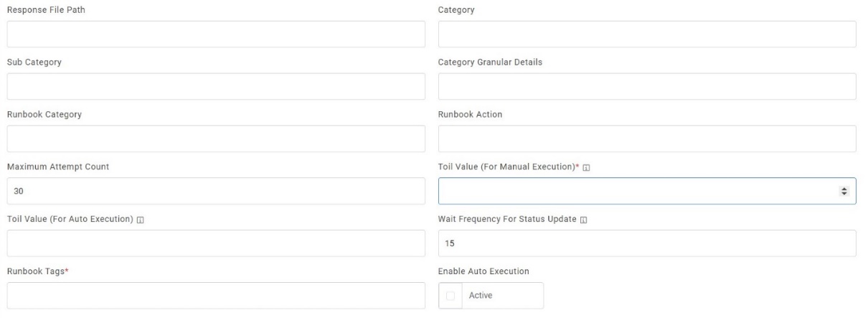Click the Enable Auto Execution label text
Screen dimensions: 868x318
[483, 271]
